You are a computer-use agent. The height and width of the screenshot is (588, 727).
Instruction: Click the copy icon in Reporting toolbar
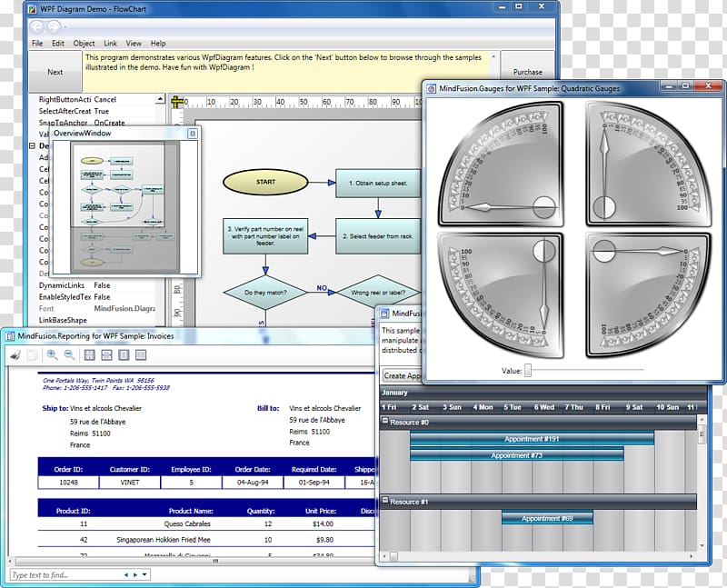(x=32, y=355)
